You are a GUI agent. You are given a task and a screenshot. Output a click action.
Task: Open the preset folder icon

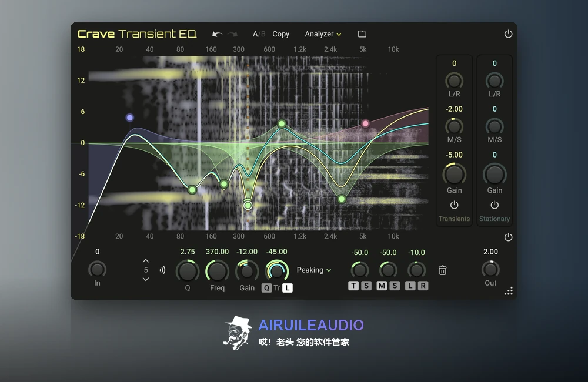pyautogui.click(x=362, y=34)
